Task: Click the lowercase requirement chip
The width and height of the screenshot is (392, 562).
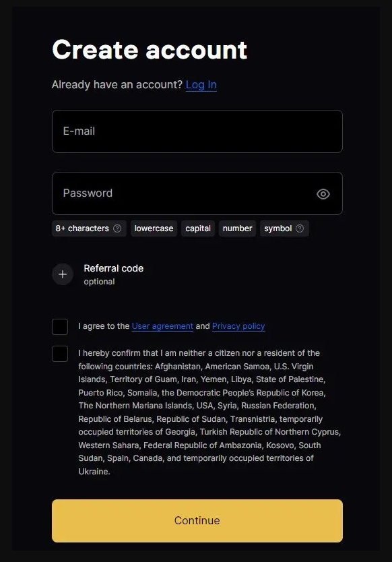Action: click(x=154, y=228)
